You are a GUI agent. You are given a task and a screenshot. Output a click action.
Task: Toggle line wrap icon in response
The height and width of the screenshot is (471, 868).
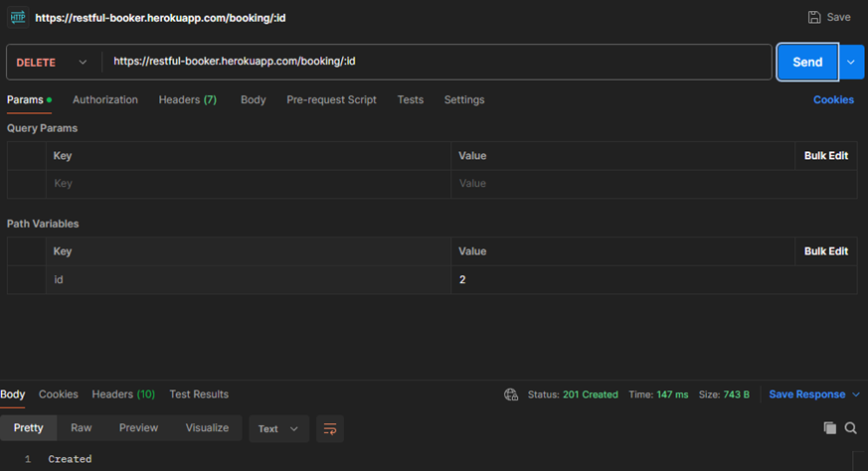(x=330, y=428)
